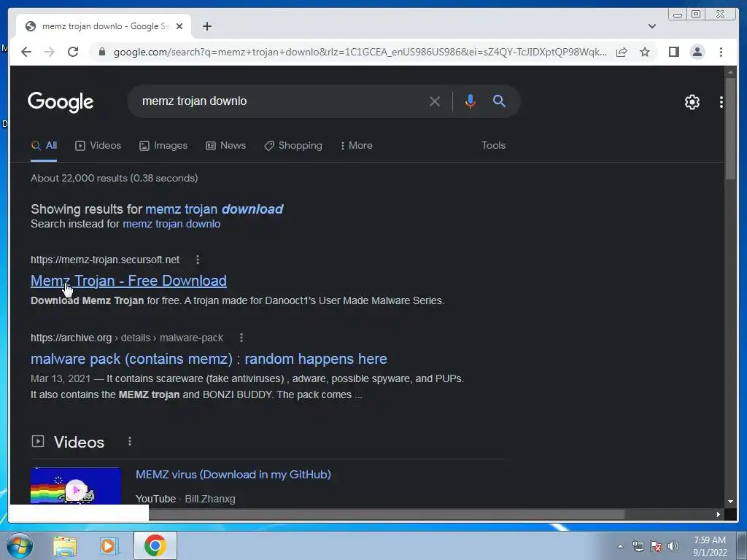The width and height of the screenshot is (747, 560).
Task: Click the padlock site info icon
Action: click(101, 52)
